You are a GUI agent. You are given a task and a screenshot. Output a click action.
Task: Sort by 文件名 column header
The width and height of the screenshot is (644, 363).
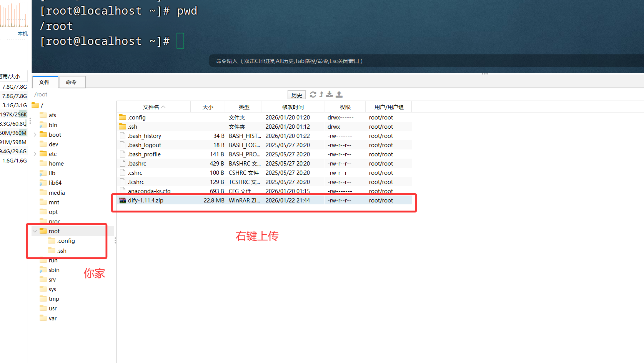coord(154,107)
